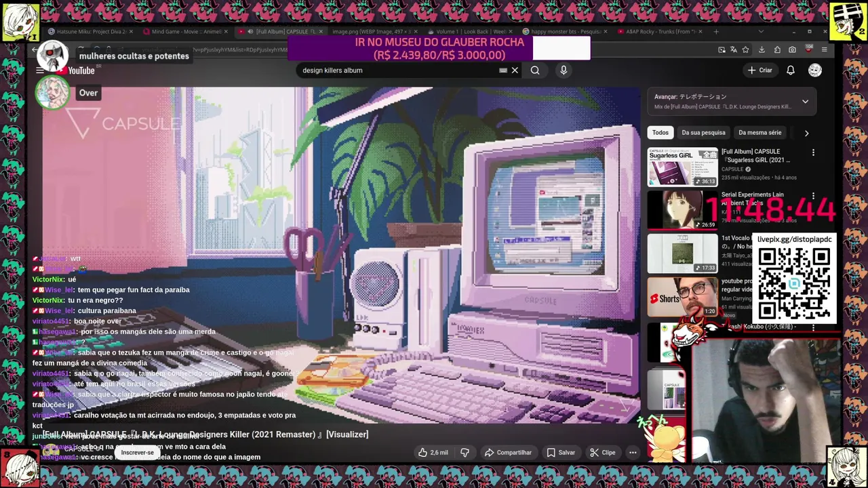Open the uBlock extension icon
Image resolution: width=868 pixels, height=488 pixels.
808,49
